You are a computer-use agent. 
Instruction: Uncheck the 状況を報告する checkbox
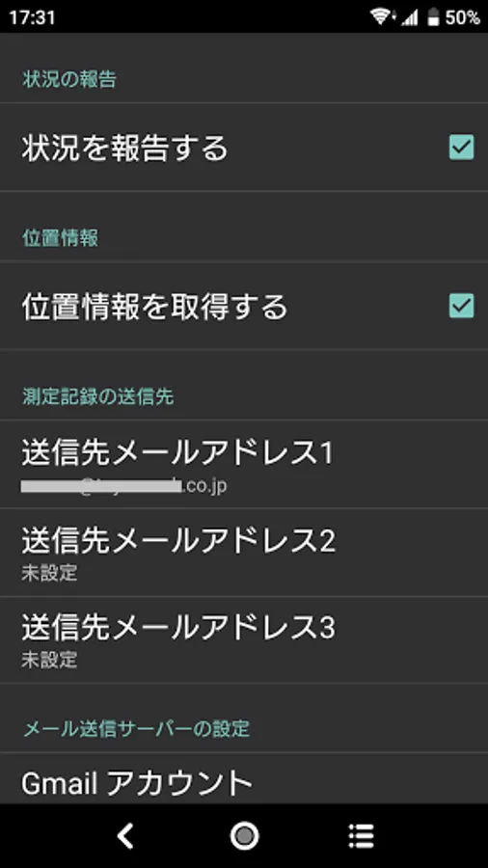click(x=461, y=148)
